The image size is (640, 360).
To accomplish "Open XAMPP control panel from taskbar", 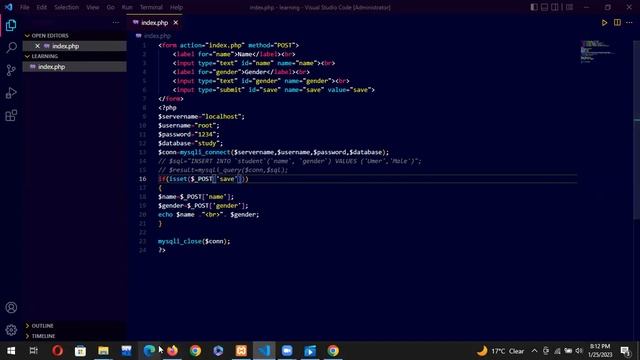I will coord(241,351).
